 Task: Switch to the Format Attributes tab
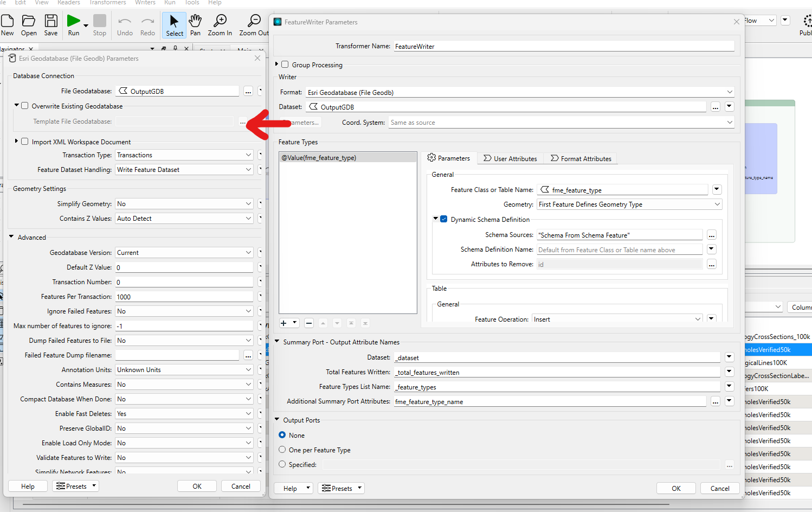pos(581,158)
